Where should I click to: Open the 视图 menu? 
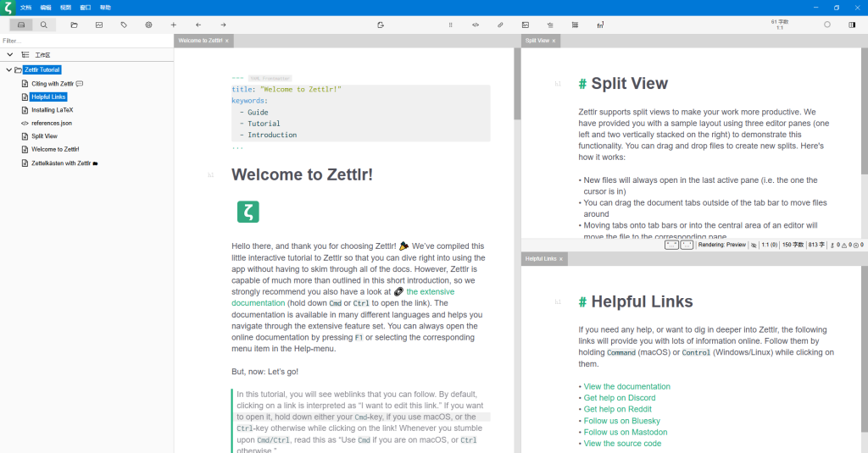click(x=66, y=8)
